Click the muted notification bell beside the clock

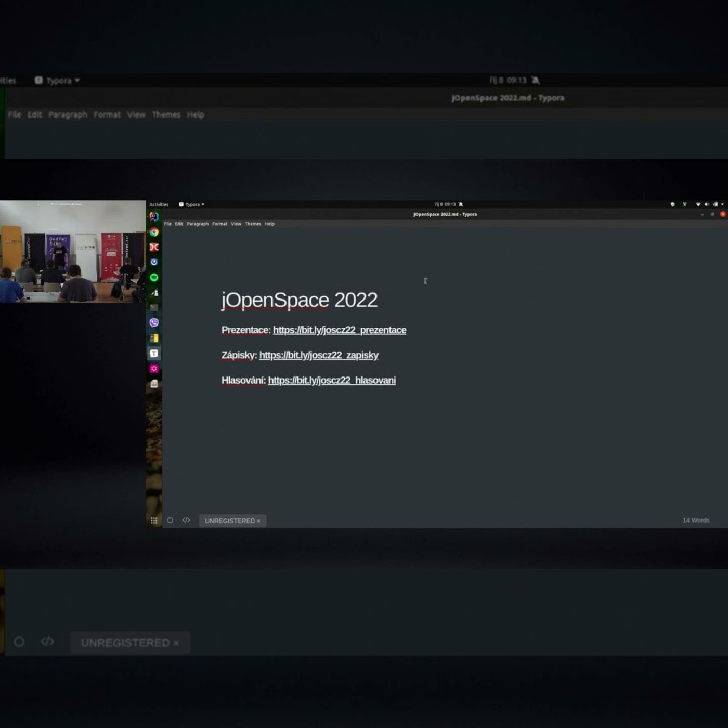(x=461, y=204)
